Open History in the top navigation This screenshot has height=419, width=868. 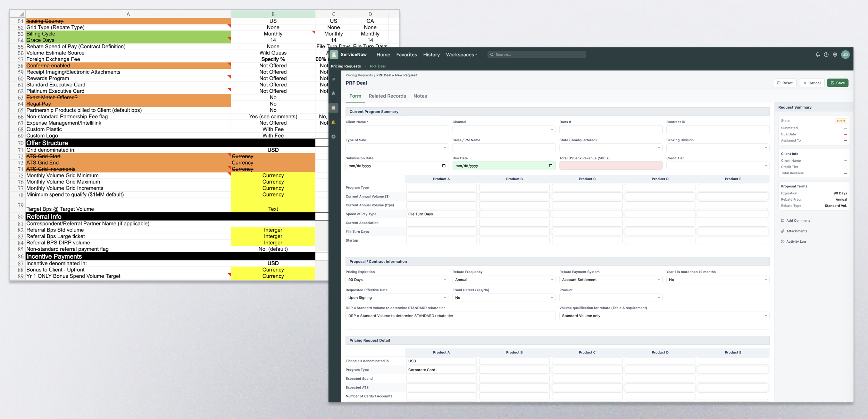coord(432,55)
